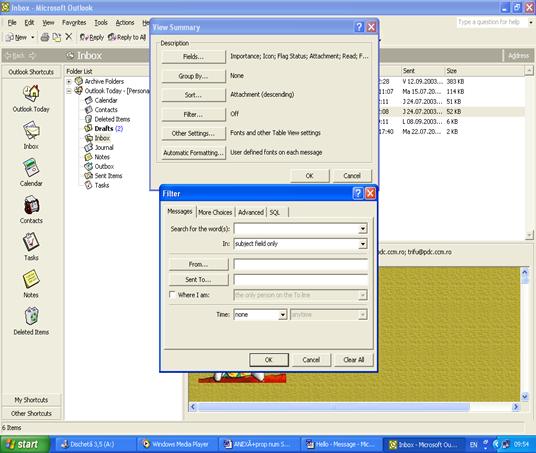This screenshot has width=536, height=453.
Task: Open the Time 'none' dropdown
Action: point(282,315)
